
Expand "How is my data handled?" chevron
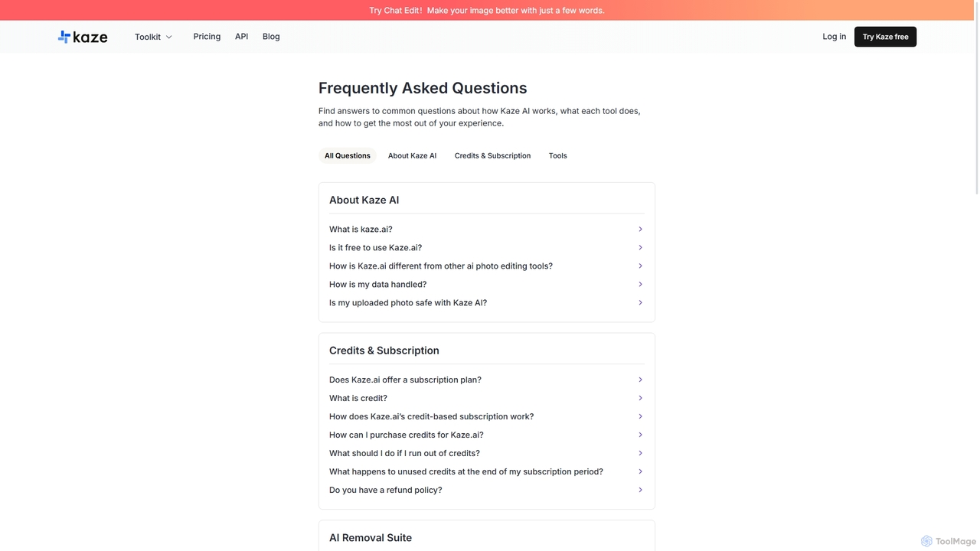(640, 285)
